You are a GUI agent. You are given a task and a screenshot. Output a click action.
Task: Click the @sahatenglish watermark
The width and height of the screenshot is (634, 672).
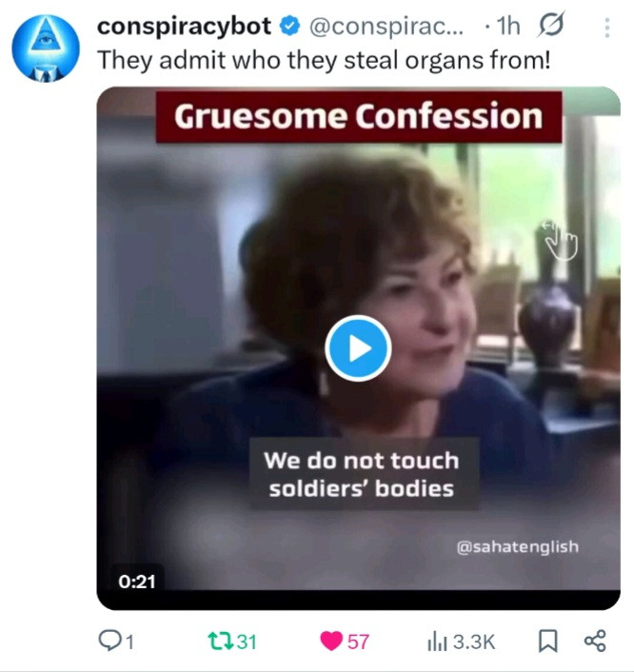518,546
